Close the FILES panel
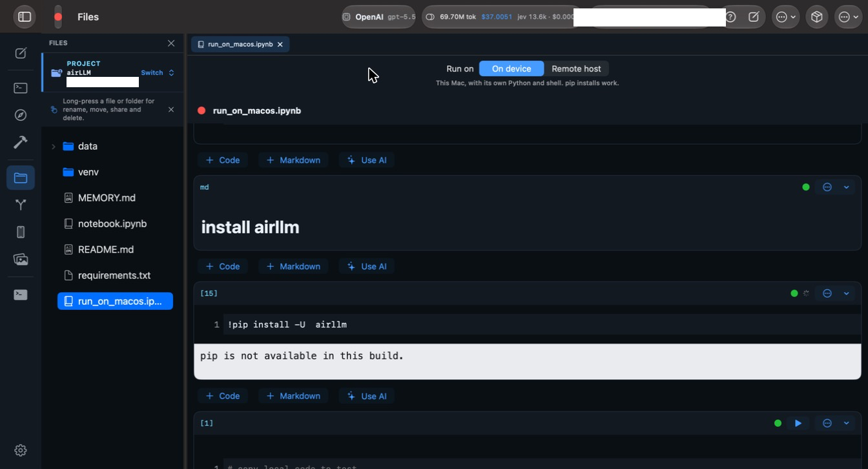This screenshot has height=469, width=868. (171, 43)
